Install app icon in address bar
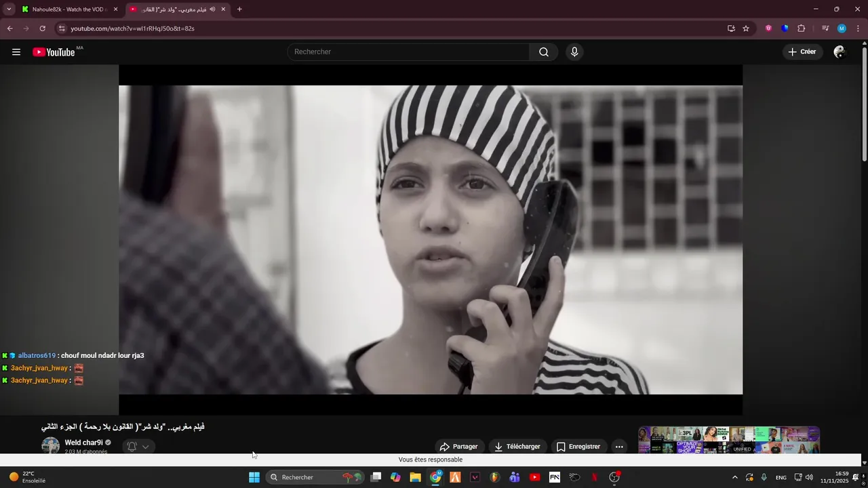Viewport: 868px width, 488px height. [731, 28]
